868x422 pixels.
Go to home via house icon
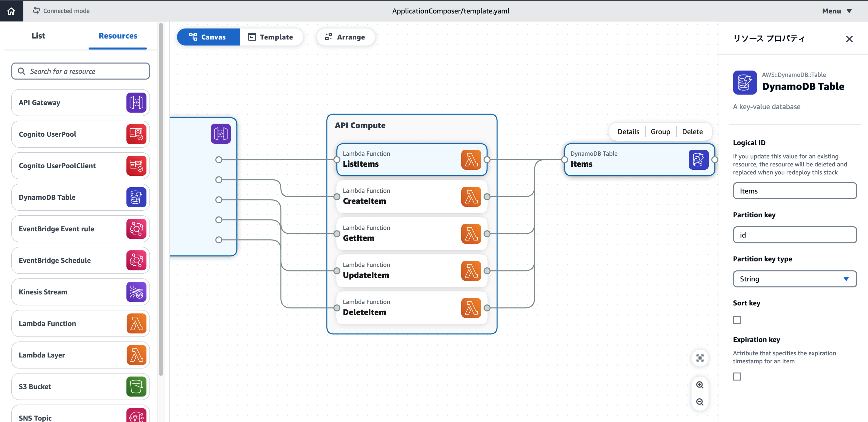point(12,11)
